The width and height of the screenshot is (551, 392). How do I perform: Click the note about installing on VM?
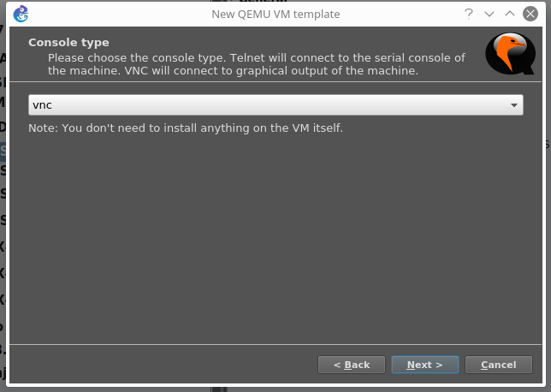(x=186, y=128)
